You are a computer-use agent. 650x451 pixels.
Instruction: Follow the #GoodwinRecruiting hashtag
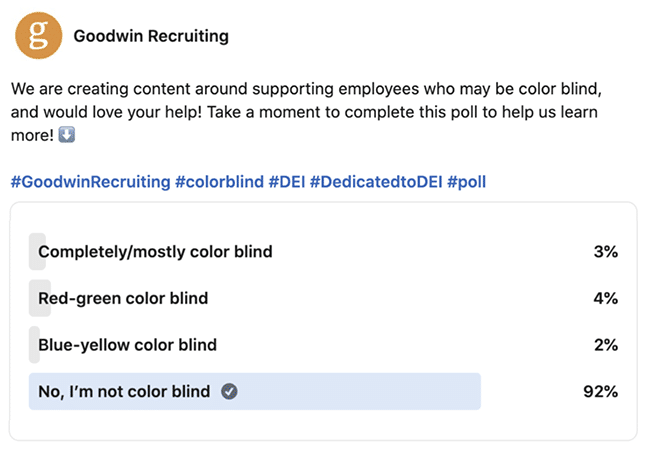point(90,182)
